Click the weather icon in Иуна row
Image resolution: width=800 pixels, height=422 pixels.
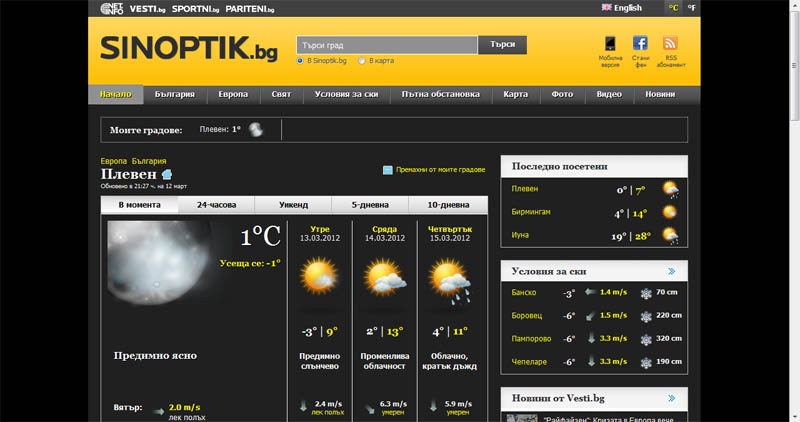[x=670, y=236]
